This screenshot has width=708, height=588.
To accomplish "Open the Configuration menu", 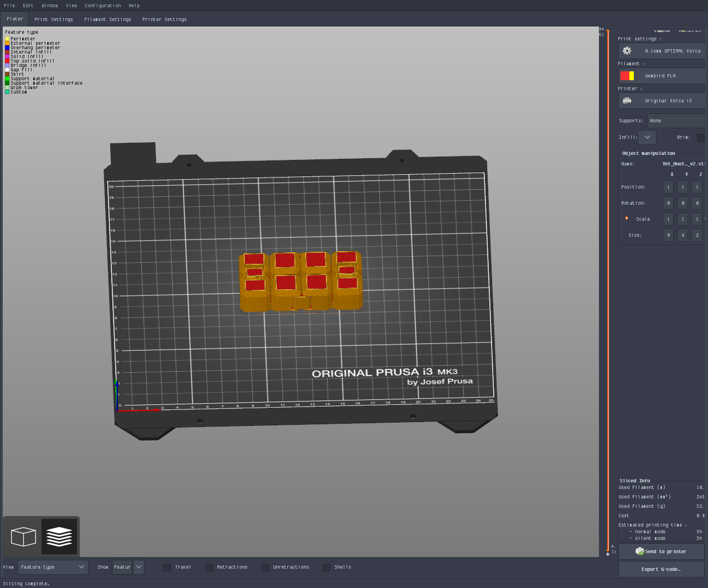I will [103, 6].
